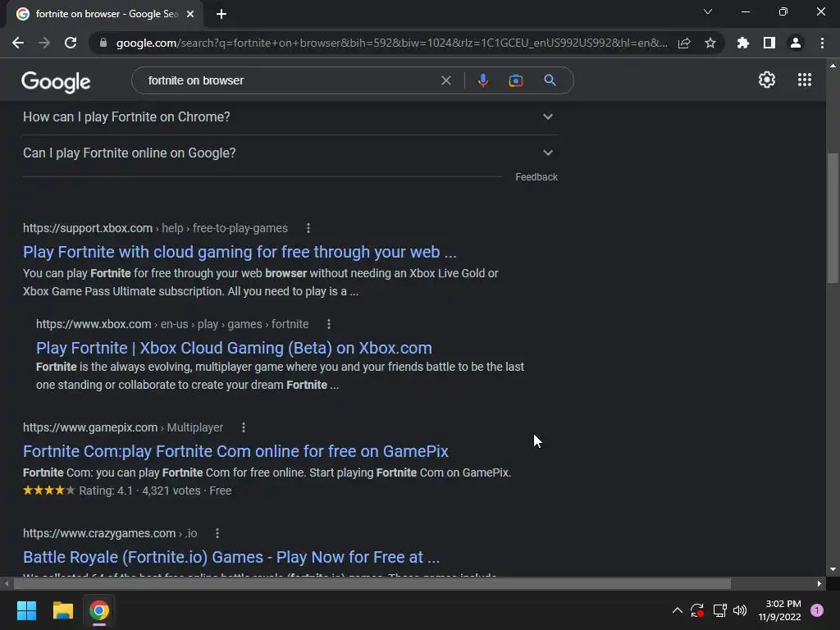This screenshot has width=840, height=630.
Task: Expand 'How can I play Fortnite on Chrome?'
Action: 290,116
